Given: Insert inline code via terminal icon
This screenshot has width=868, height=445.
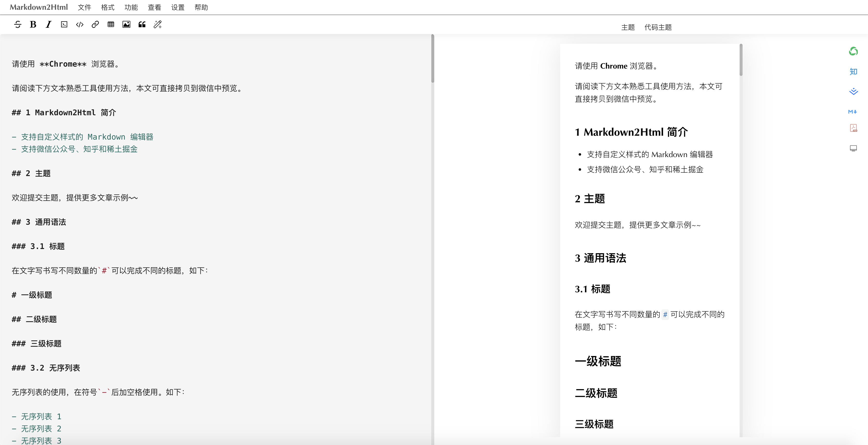Looking at the screenshot, I should click(64, 24).
